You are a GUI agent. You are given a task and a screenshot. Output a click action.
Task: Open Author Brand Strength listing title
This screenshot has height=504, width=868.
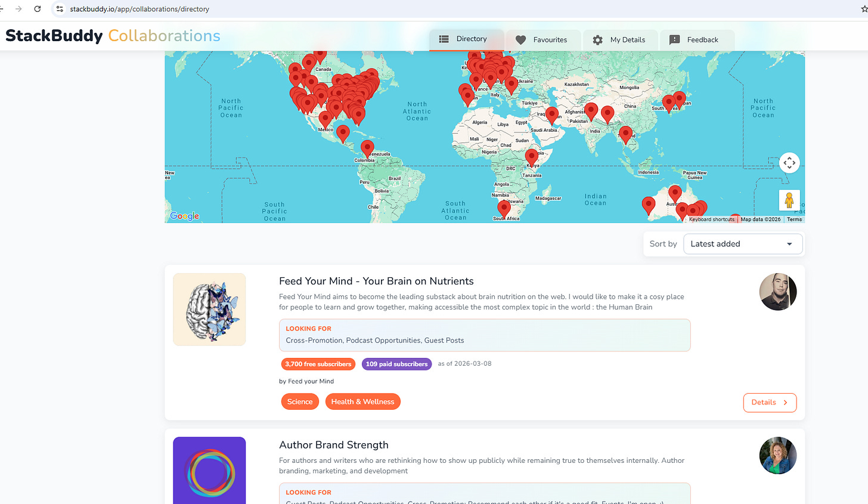(334, 445)
